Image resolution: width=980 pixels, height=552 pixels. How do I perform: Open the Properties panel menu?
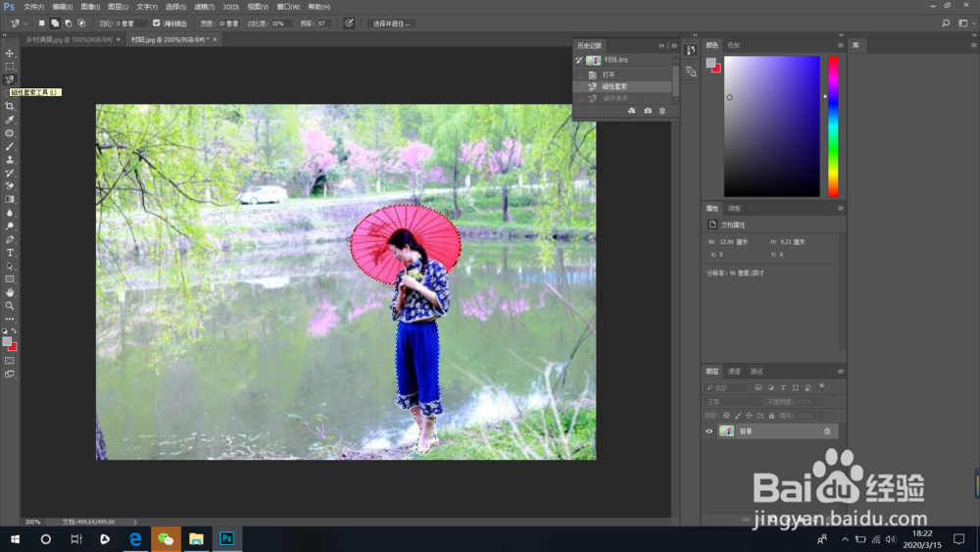coord(840,208)
